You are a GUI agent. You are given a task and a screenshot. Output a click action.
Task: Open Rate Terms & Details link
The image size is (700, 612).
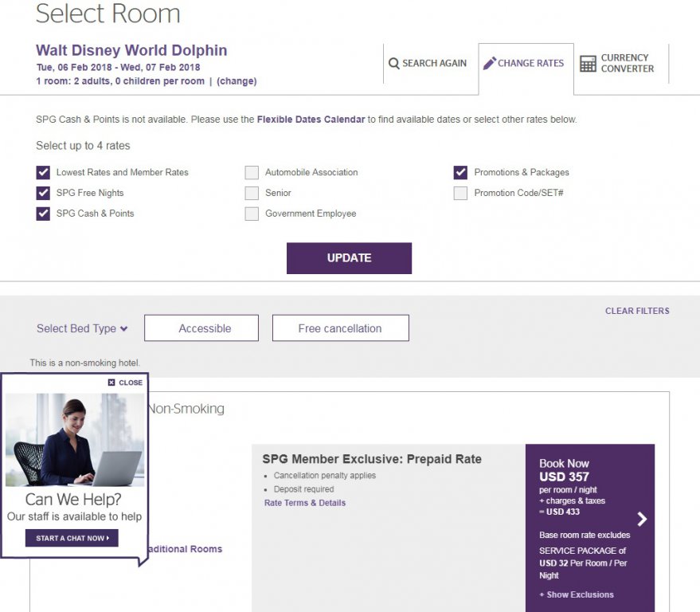[x=304, y=503]
